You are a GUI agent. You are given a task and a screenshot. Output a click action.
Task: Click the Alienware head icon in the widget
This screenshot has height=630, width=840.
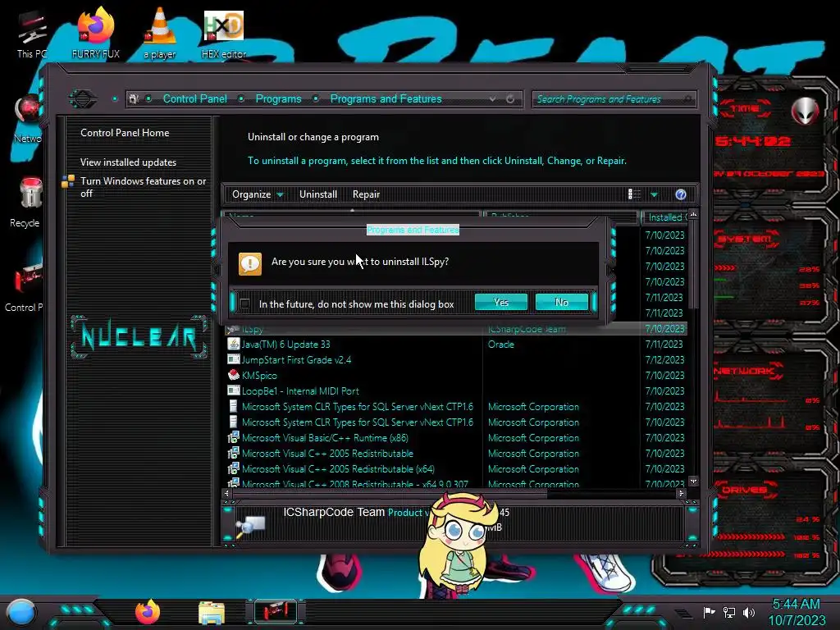(x=805, y=112)
